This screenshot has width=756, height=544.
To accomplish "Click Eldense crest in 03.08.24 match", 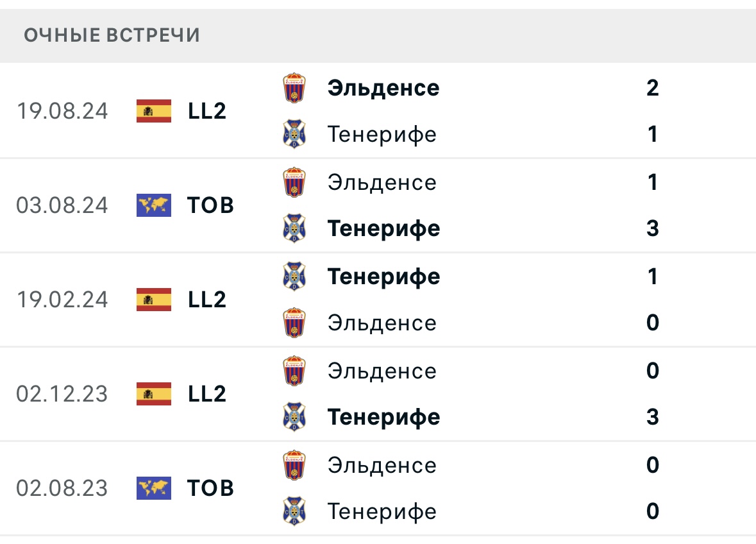I will pos(294,182).
